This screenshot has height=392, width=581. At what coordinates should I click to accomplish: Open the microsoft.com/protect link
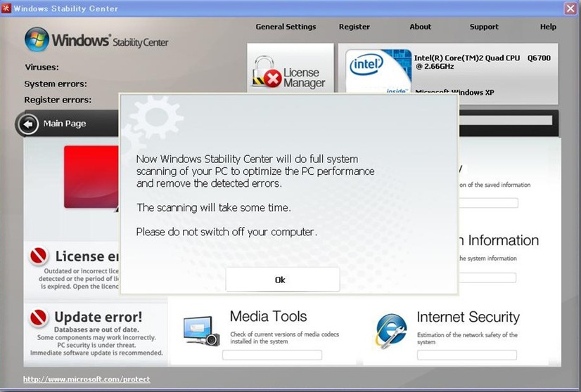pos(87,379)
